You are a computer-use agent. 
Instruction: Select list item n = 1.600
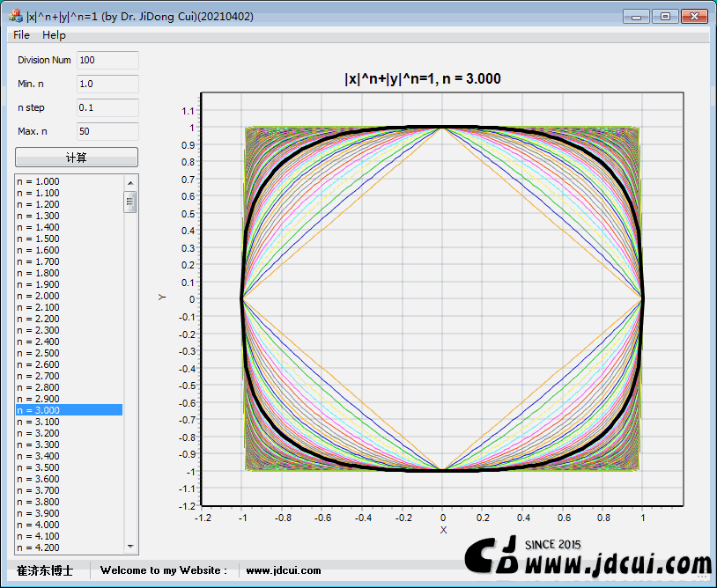coord(69,250)
